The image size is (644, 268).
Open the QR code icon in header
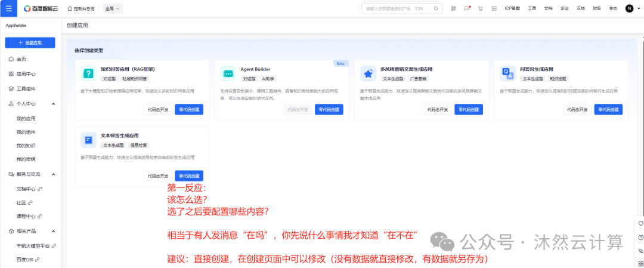click(453, 8)
